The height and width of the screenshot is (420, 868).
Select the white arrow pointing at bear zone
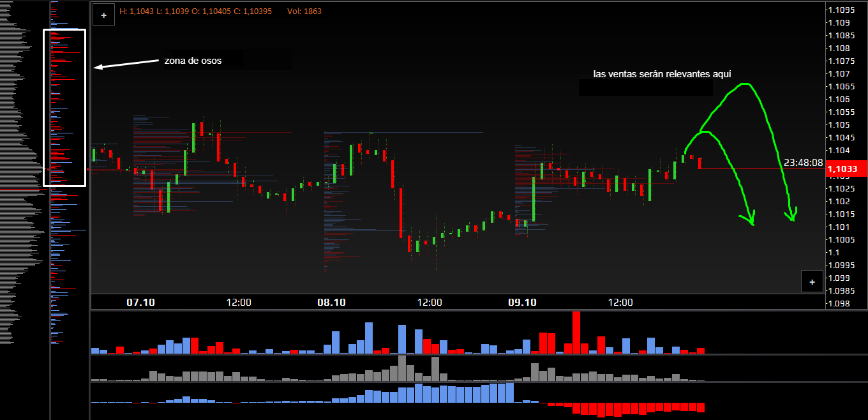[126, 64]
